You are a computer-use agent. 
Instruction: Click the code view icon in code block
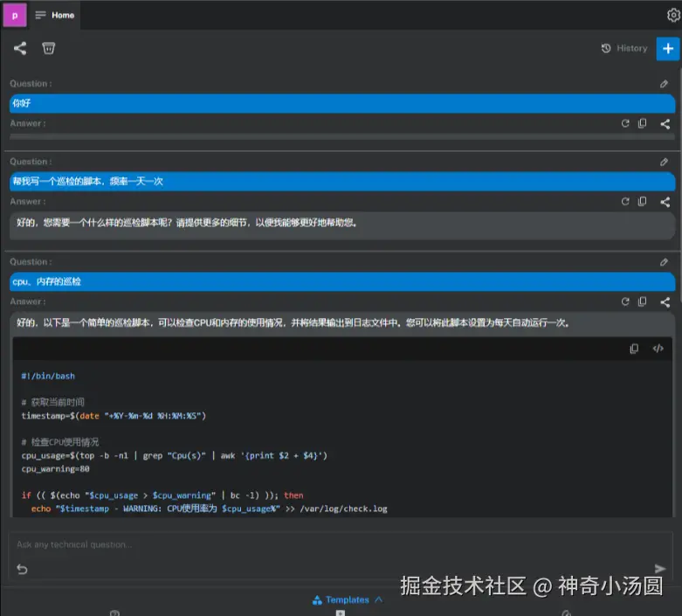pos(658,349)
